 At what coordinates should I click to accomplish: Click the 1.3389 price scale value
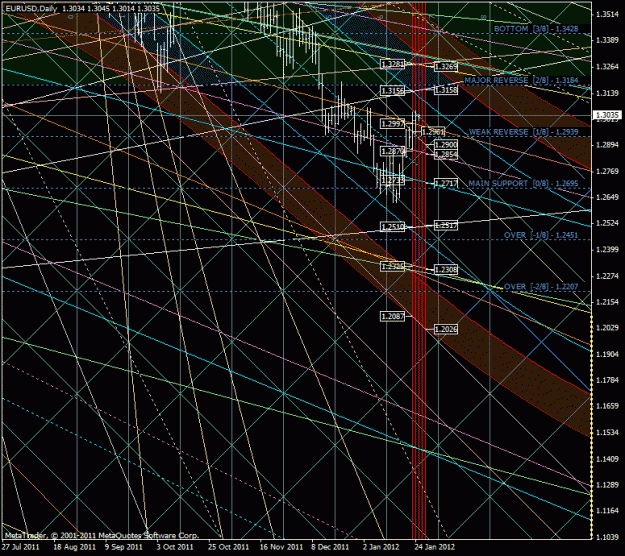click(x=607, y=40)
